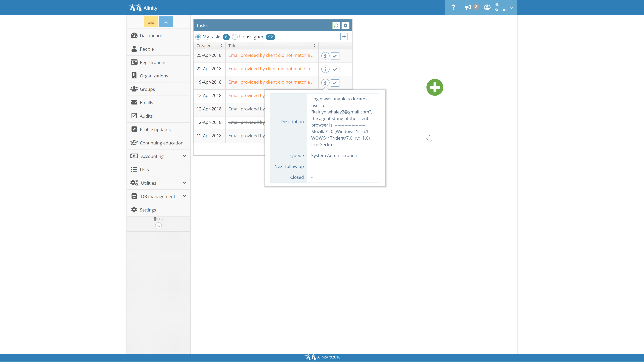Show info for the 25-Apr-2018 task
Image resolution: width=644 pixels, height=362 pixels.
(x=325, y=56)
